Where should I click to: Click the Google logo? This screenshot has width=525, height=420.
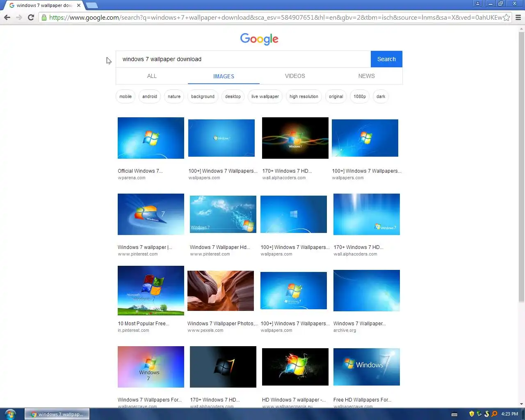click(259, 39)
